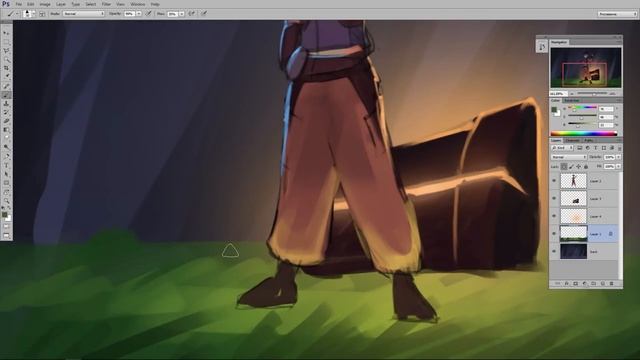Select the Move tool in the toolbox
Image resolution: width=640 pixels, height=360 pixels.
[x=6, y=33]
